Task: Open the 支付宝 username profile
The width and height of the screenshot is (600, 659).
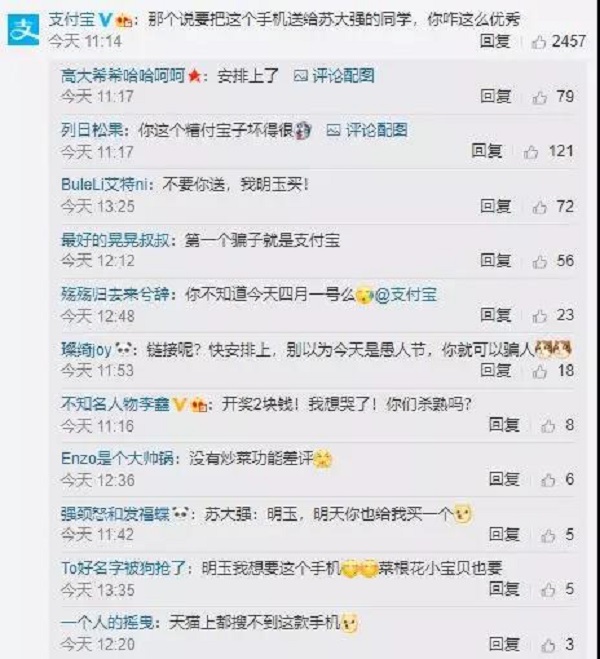Action: click(x=72, y=20)
